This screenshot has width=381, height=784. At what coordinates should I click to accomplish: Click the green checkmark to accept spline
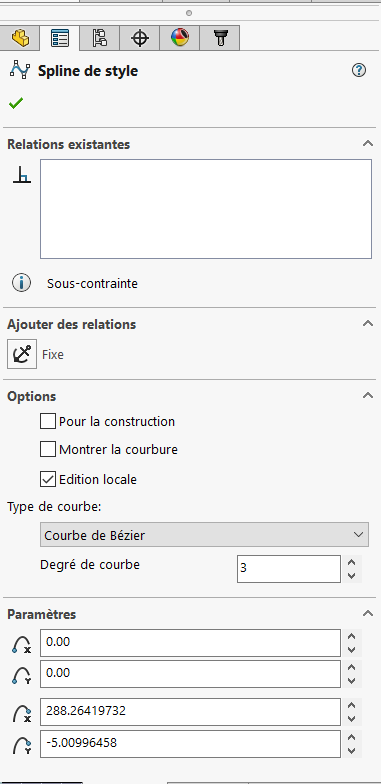tap(16, 104)
